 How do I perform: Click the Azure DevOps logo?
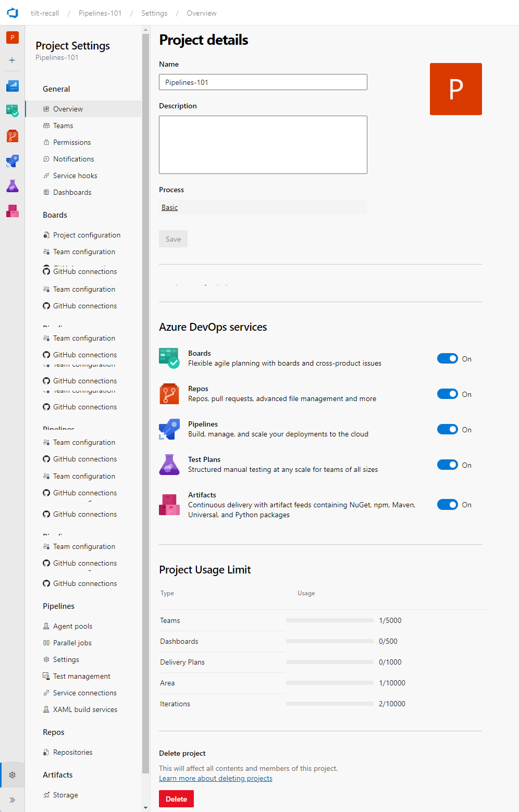12,13
